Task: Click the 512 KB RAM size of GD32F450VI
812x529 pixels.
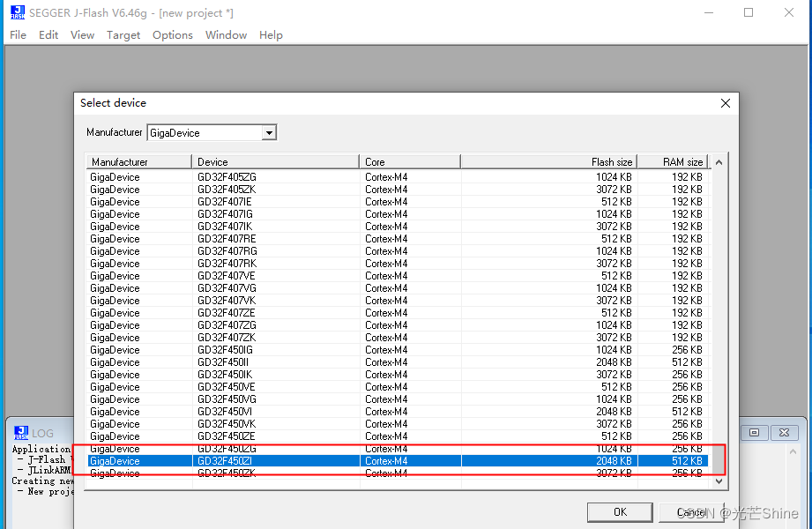Action: [x=687, y=412]
